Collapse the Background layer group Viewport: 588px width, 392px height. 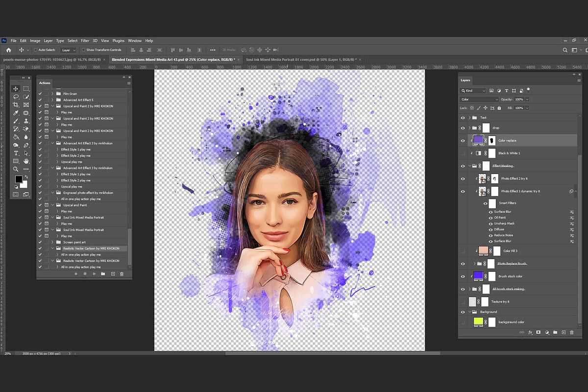(470, 312)
